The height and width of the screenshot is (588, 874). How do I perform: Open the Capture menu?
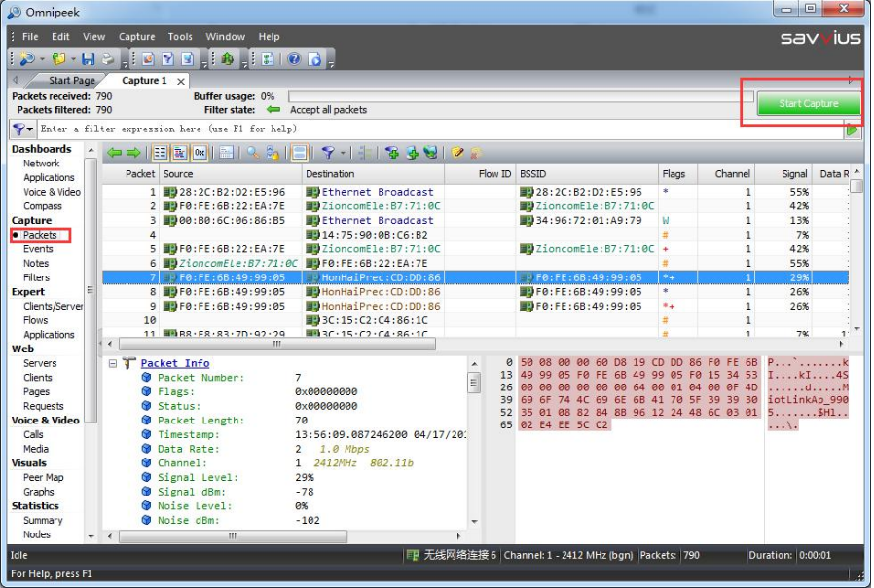click(136, 37)
